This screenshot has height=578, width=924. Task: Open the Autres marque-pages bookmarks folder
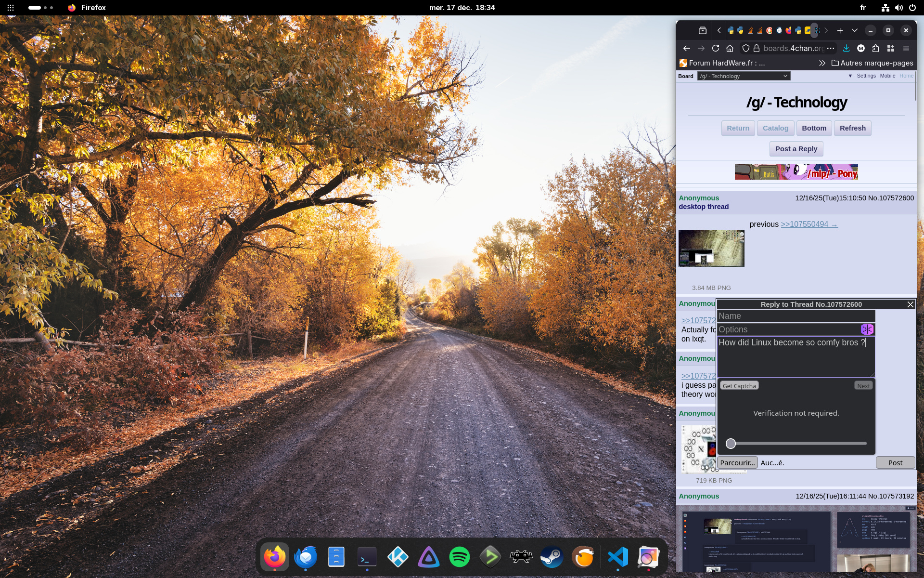click(x=872, y=63)
